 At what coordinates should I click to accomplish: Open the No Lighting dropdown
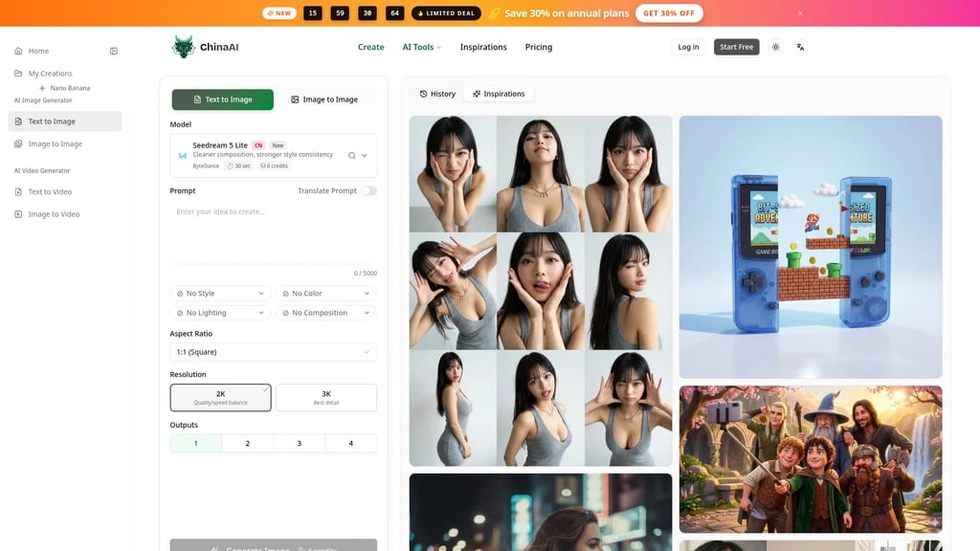pyautogui.click(x=220, y=313)
